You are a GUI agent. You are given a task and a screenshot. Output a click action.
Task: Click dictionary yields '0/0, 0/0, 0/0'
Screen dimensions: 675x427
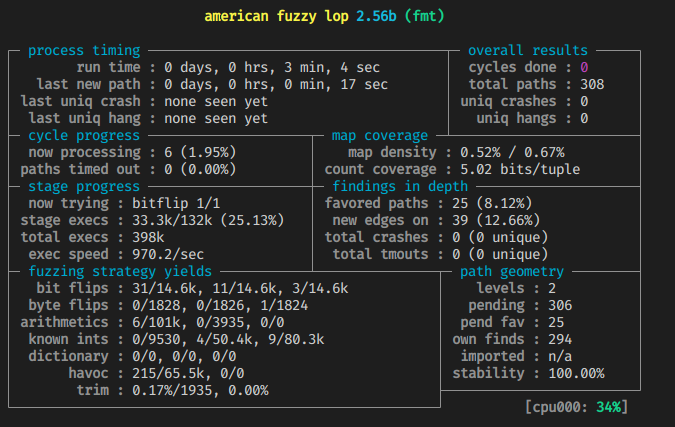[x=184, y=356]
